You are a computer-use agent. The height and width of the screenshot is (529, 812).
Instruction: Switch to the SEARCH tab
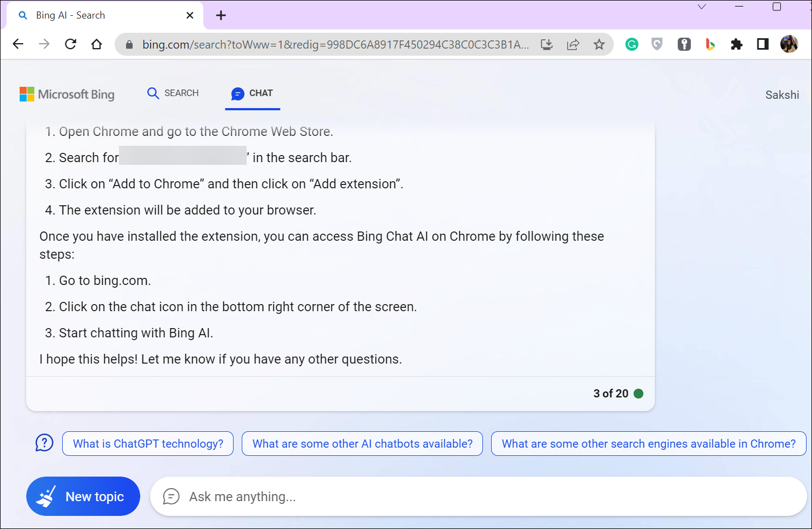(173, 93)
